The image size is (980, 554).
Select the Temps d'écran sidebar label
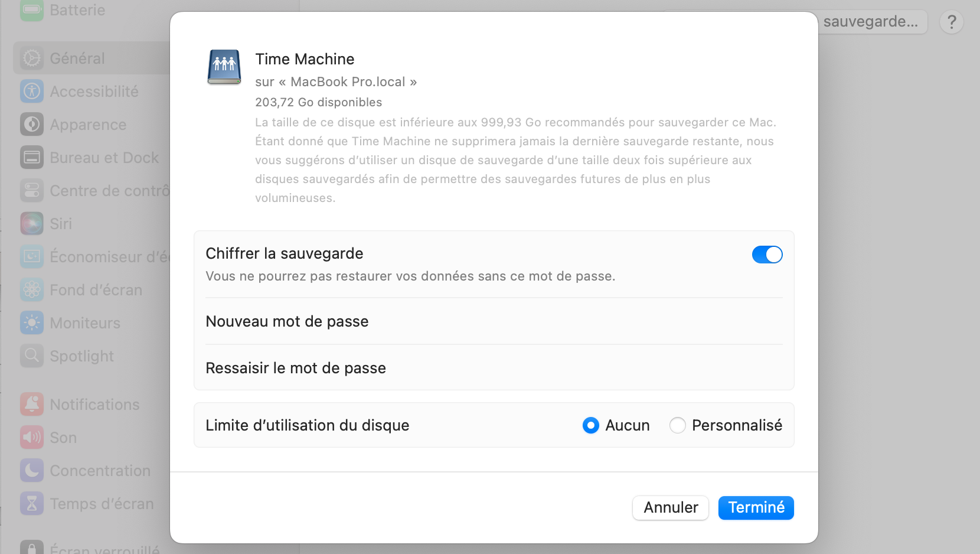click(x=102, y=504)
